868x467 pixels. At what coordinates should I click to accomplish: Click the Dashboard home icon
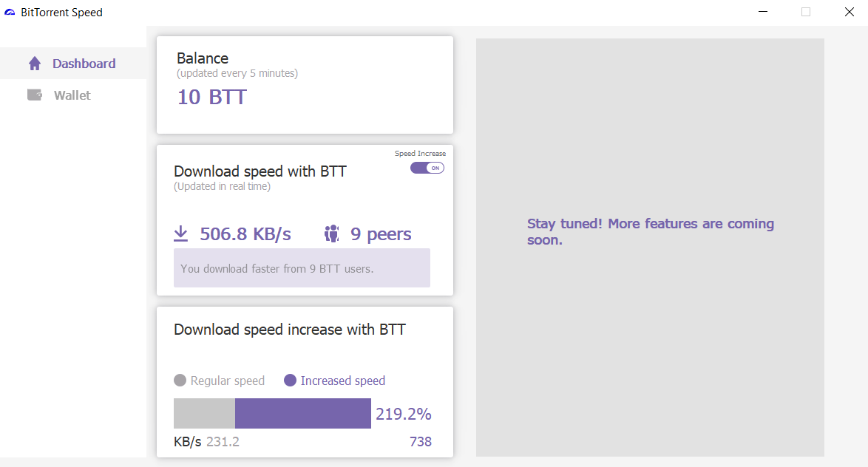[34, 64]
